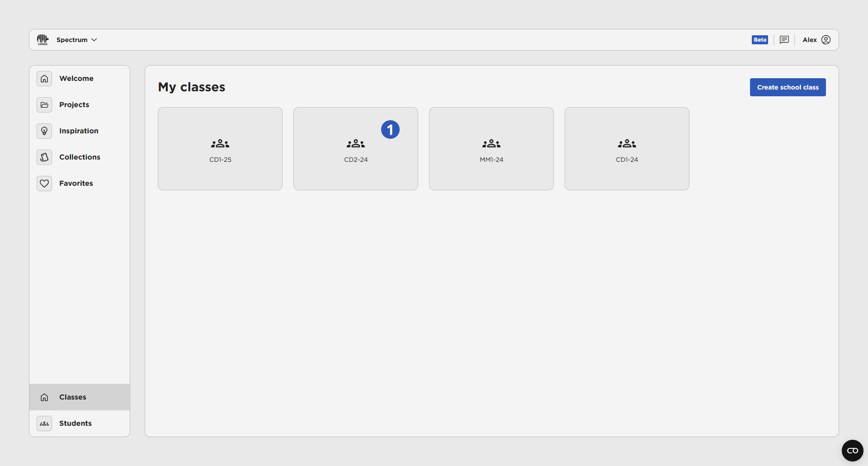Click the My classes heading

tap(192, 87)
